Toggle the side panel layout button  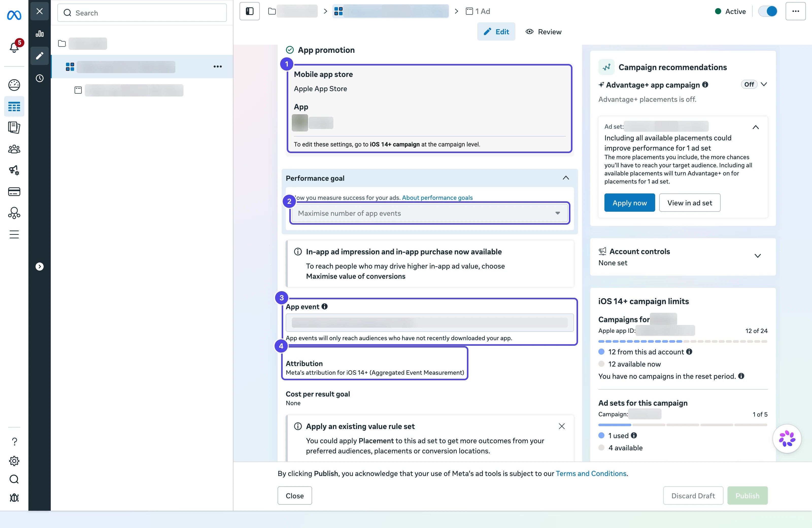tap(249, 11)
